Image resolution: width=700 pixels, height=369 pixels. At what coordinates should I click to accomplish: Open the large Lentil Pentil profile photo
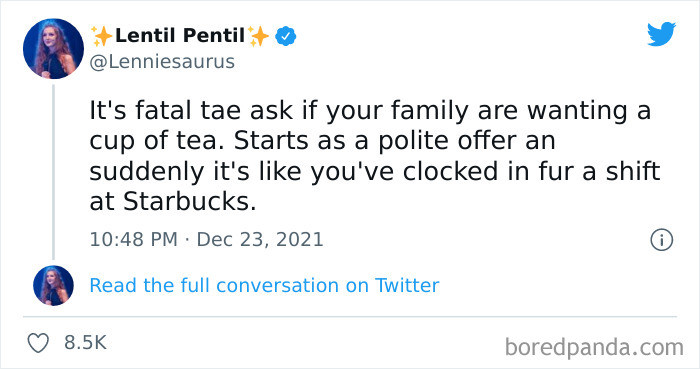(53, 49)
